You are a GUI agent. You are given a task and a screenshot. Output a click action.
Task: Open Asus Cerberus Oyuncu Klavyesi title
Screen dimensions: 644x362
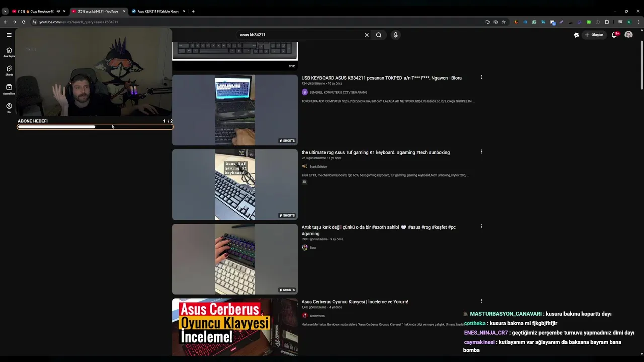point(355,302)
